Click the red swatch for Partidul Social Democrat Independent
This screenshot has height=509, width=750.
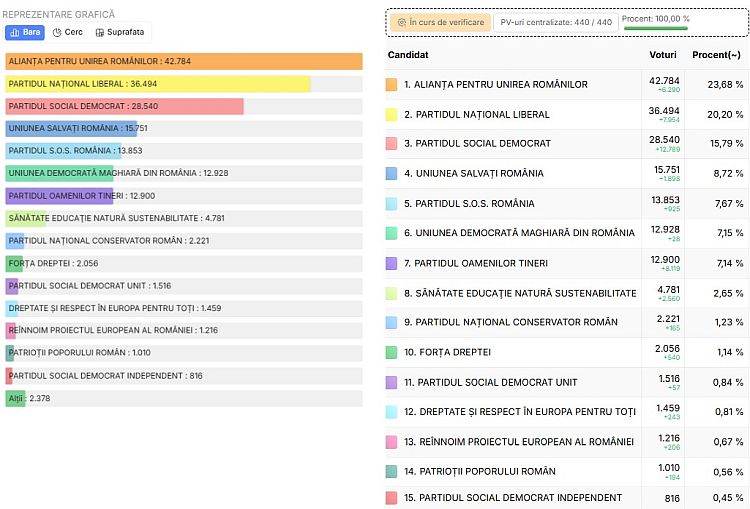(x=391, y=498)
